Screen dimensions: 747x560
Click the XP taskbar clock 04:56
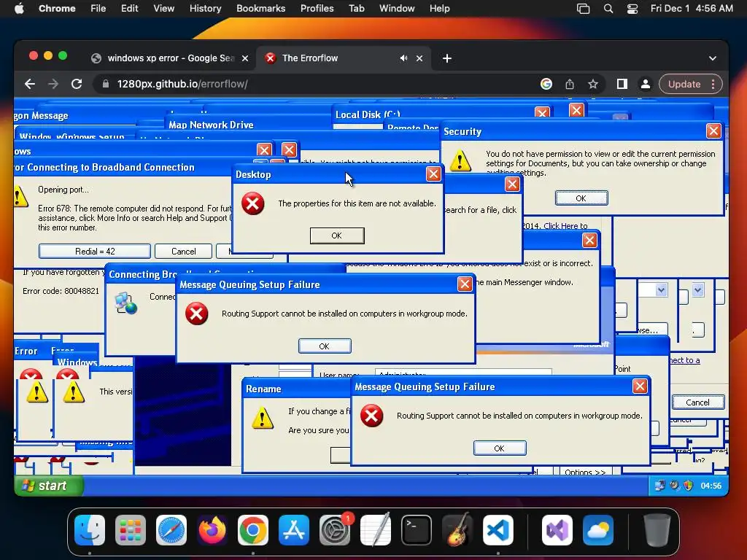tap(711, 486)
